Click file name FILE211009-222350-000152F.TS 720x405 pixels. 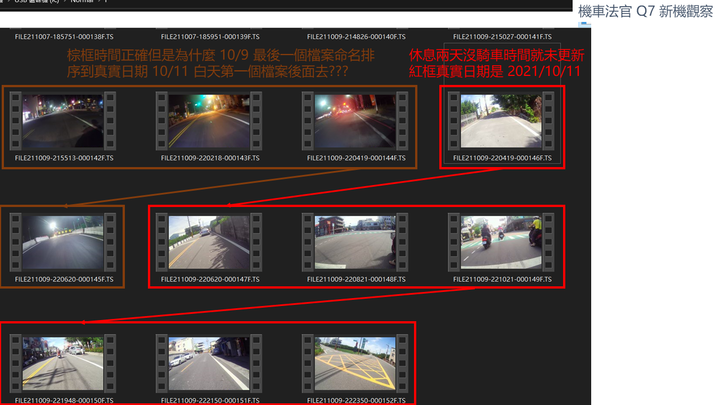pyautogui.click(x=356, y=400)
